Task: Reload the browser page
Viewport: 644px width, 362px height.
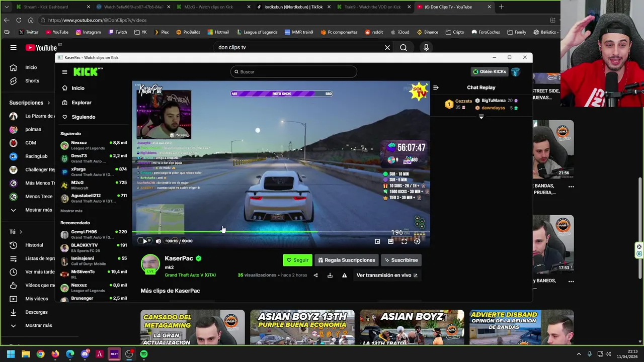Action: point(19,20)
